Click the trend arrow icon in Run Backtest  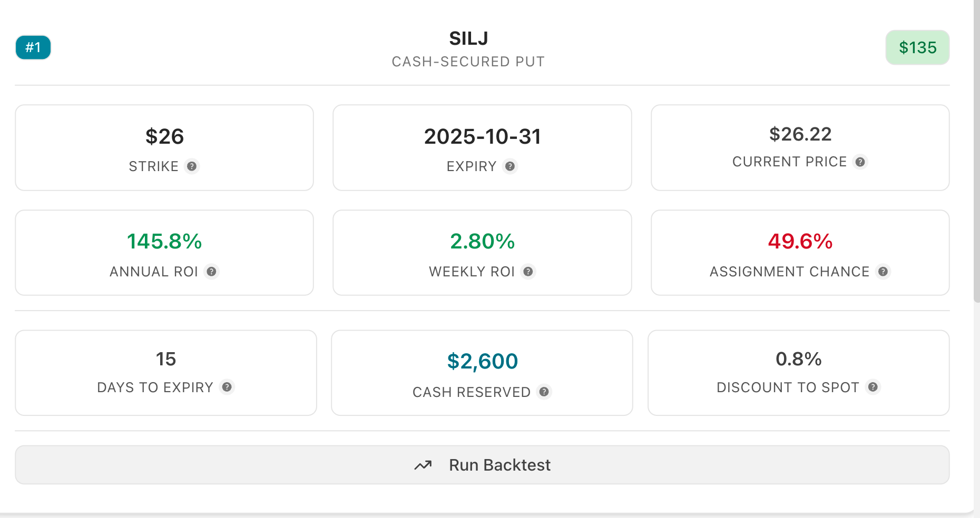[x=423, y=465]
